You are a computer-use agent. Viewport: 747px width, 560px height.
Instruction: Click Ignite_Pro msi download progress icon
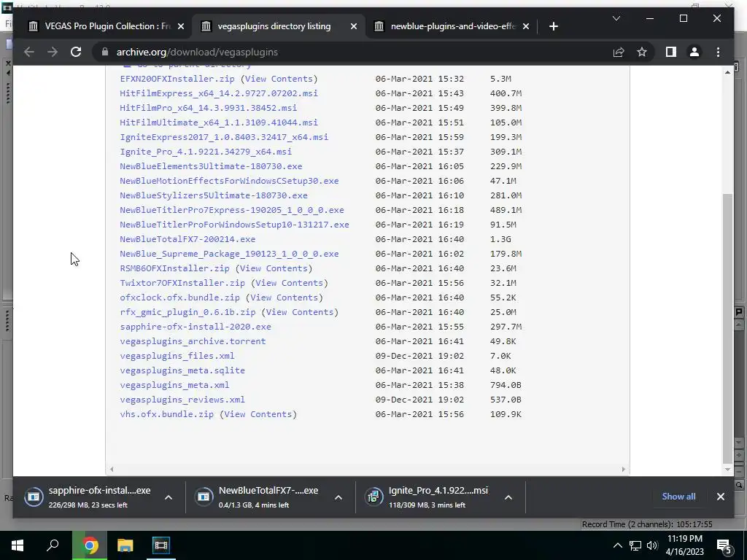point(374,497)
